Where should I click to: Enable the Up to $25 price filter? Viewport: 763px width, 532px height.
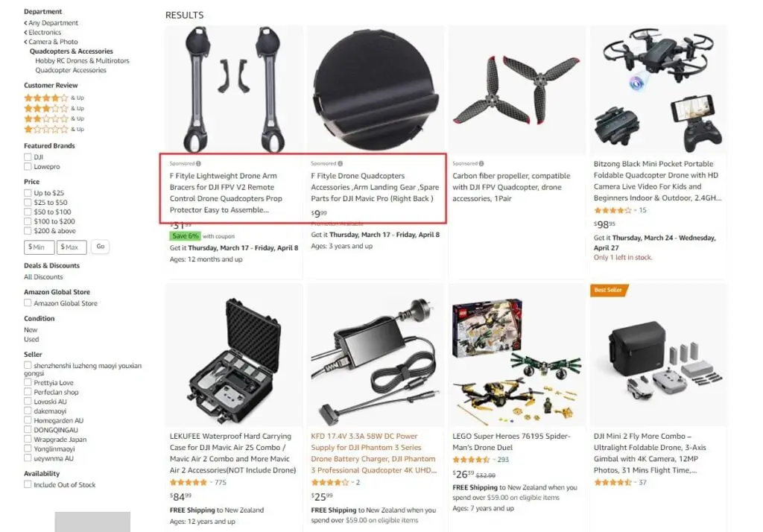tap(28, 193)
